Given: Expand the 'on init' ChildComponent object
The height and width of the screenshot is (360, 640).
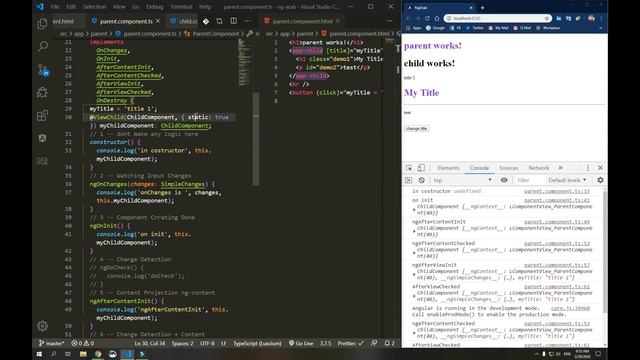Looking at the screenshot, I should 414,210.
